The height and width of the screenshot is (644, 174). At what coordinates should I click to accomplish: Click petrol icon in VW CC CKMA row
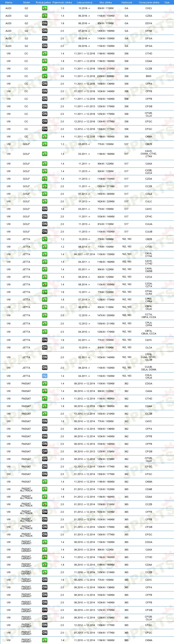click(45, 137)
